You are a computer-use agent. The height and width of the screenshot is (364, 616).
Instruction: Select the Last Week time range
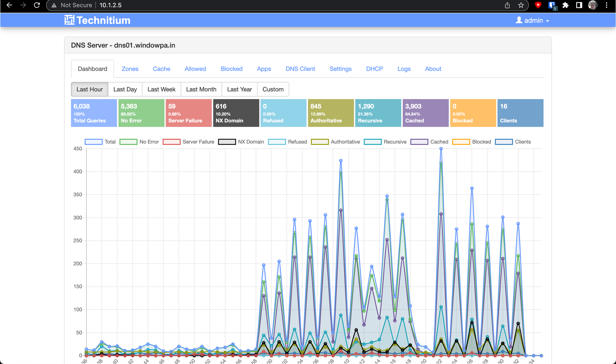[161, 89]
